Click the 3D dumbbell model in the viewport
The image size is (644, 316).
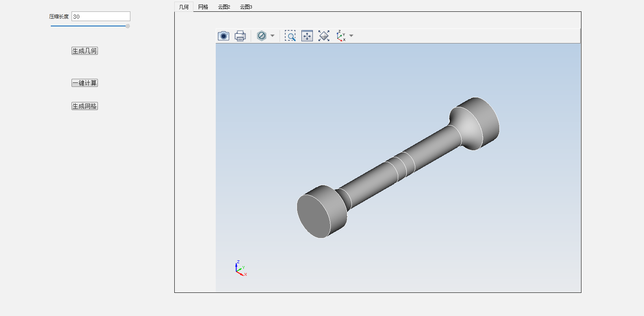398,167
